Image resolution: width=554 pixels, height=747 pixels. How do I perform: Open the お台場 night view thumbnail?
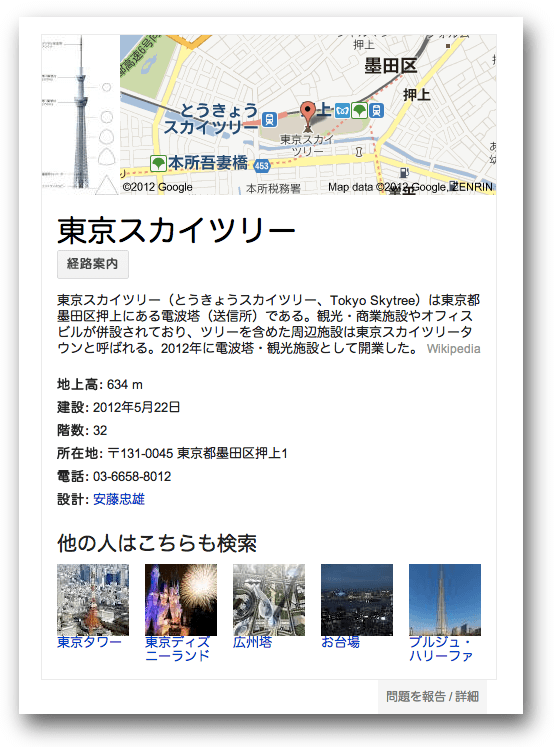pos(357,600)
